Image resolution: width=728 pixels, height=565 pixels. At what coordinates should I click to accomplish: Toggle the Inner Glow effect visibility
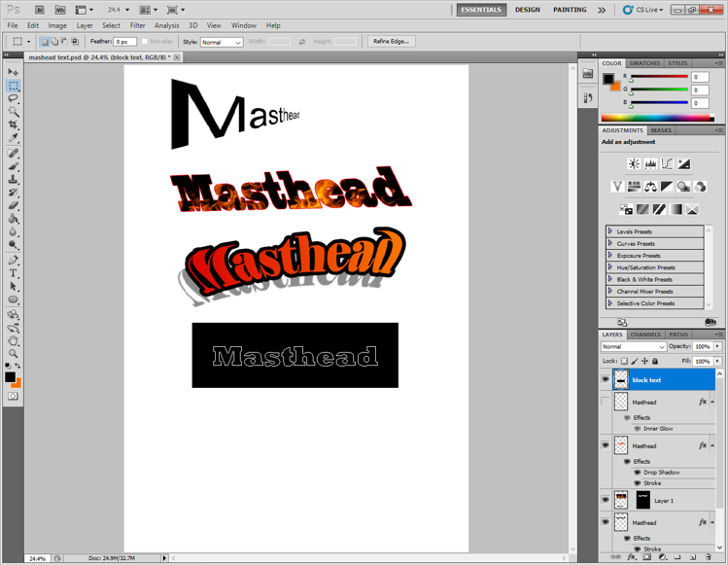click(x=638, y=429)
